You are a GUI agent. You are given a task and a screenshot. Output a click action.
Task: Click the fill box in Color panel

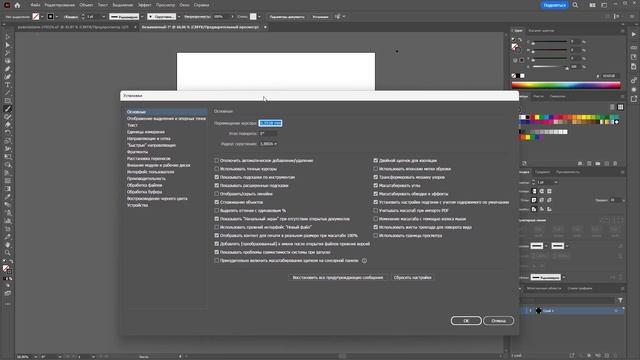coord(515,47)
